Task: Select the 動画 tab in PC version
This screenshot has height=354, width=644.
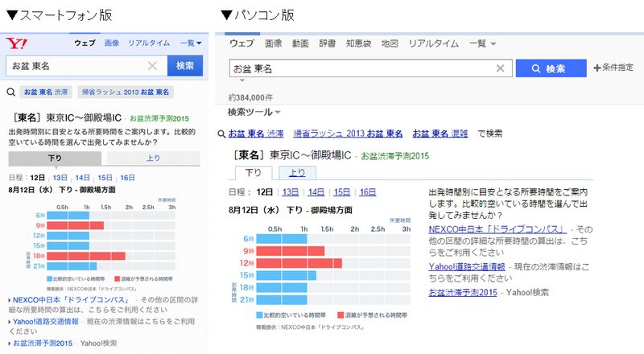Action: (300, 43)
